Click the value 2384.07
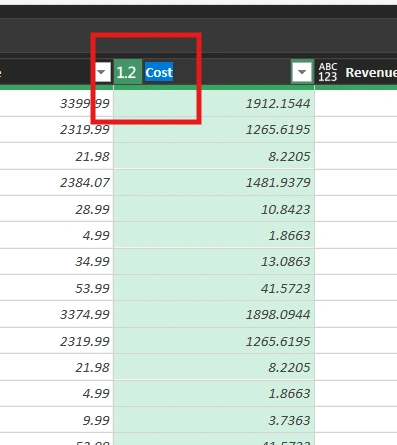 (56, 182)
